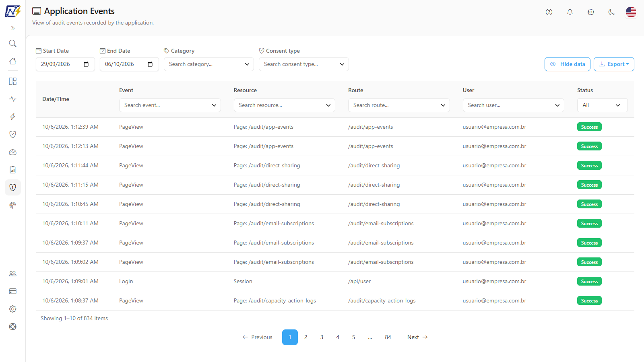Viewport: 644px width, 362px height.
Task: Go to page 2 in pagination
Action: point(306,337)
